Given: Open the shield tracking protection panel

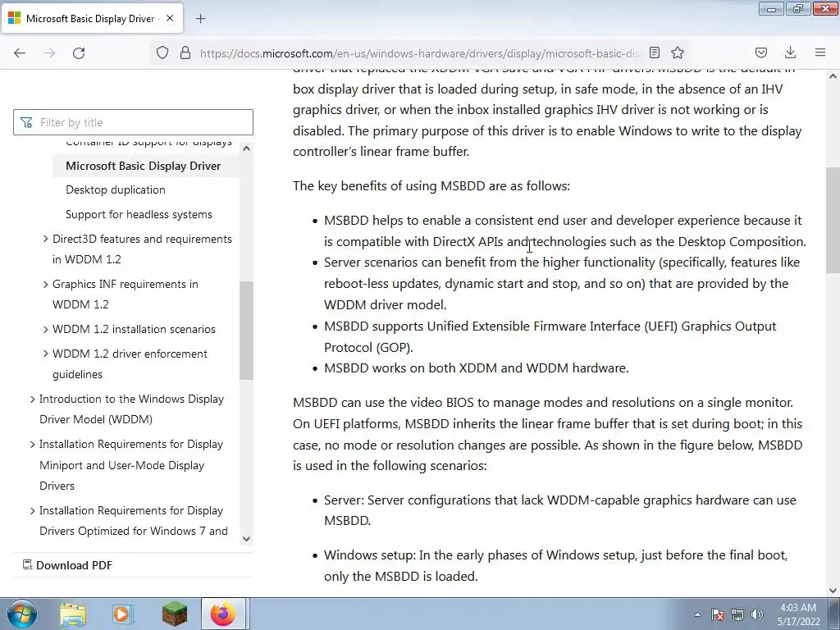Looking at the screenshot, I should point(162,52).
